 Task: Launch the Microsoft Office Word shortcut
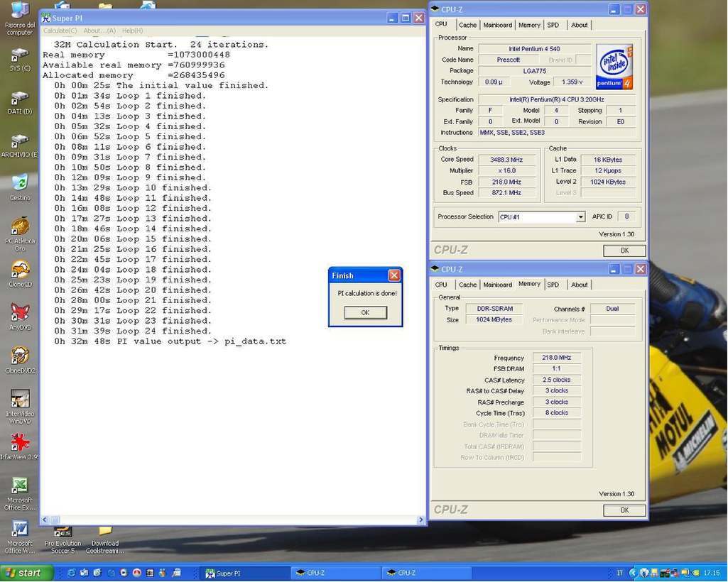point(19,529)
